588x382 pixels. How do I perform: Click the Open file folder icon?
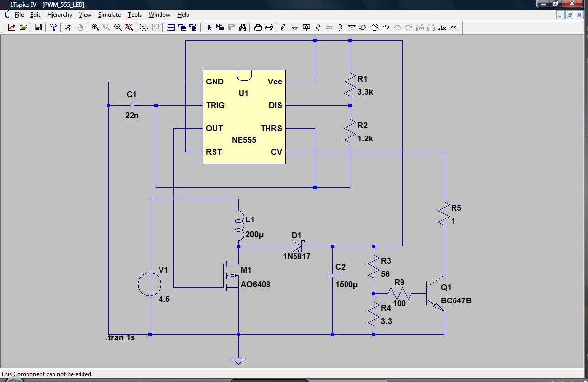23,27
